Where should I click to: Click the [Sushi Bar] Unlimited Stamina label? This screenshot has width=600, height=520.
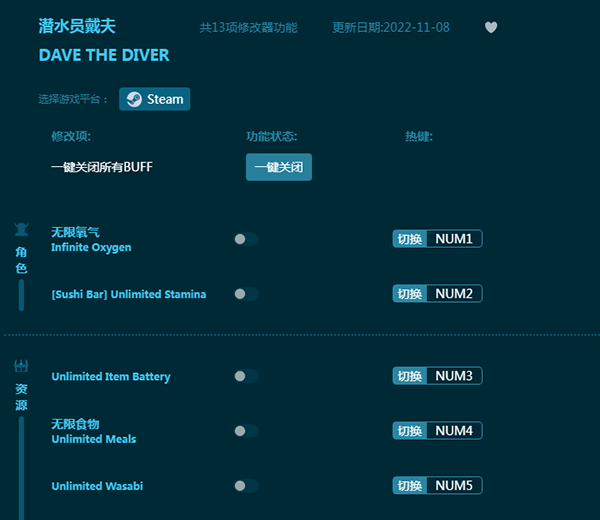pos(129,294)
